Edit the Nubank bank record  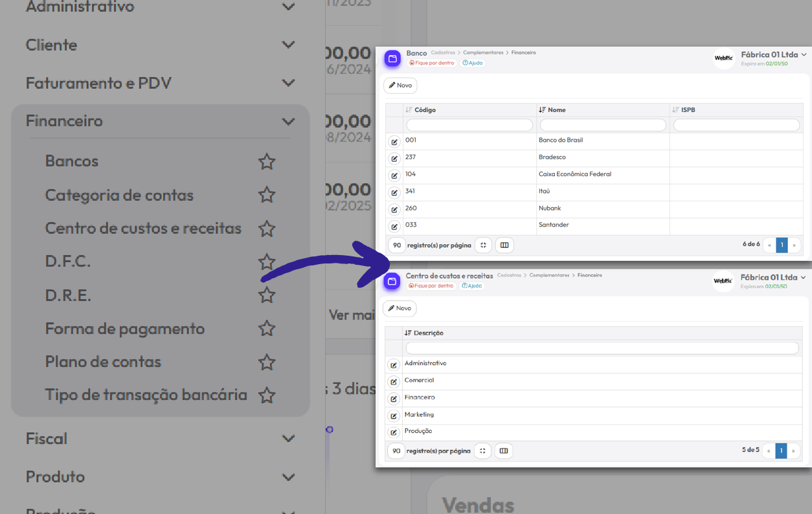coord(394,210)
